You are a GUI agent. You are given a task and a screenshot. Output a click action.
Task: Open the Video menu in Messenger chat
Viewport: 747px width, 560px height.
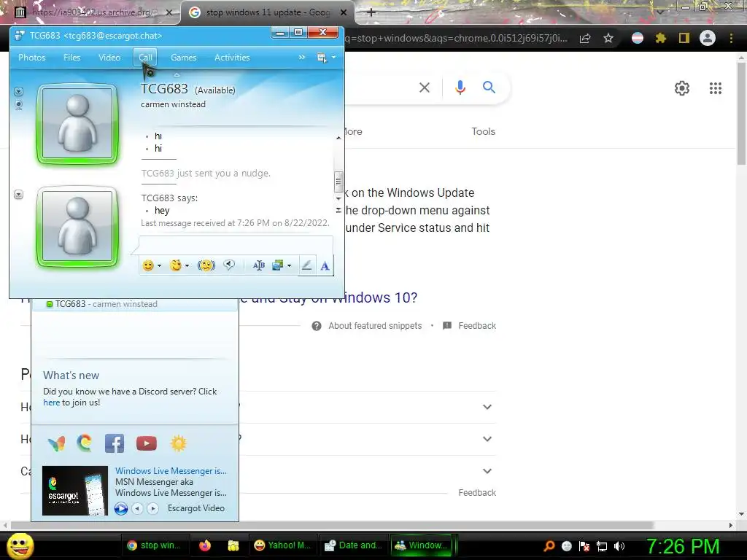(x=109, y=57)
